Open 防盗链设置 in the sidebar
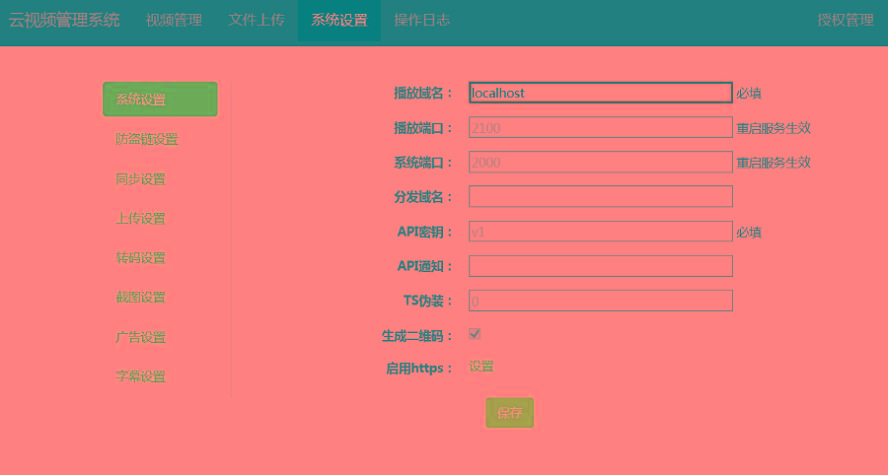 pos(147,139)
